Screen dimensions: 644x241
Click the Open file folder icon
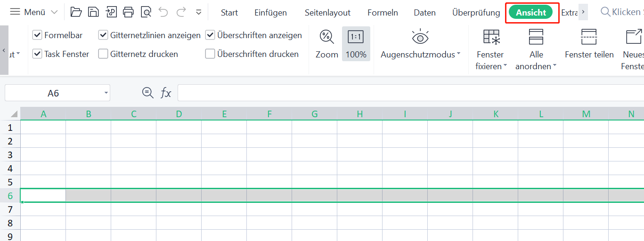tap(76, 12)
